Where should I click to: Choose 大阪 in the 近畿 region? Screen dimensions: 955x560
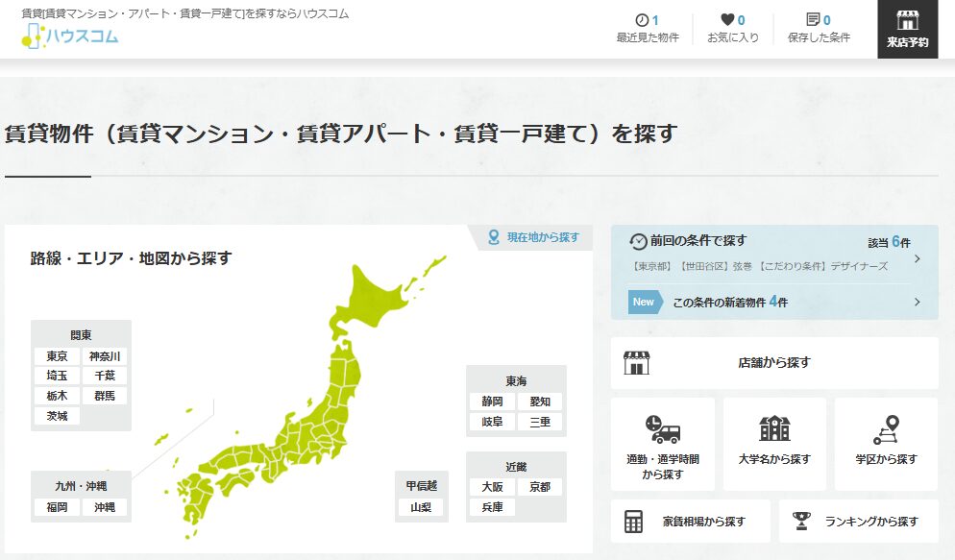(492, 487)
